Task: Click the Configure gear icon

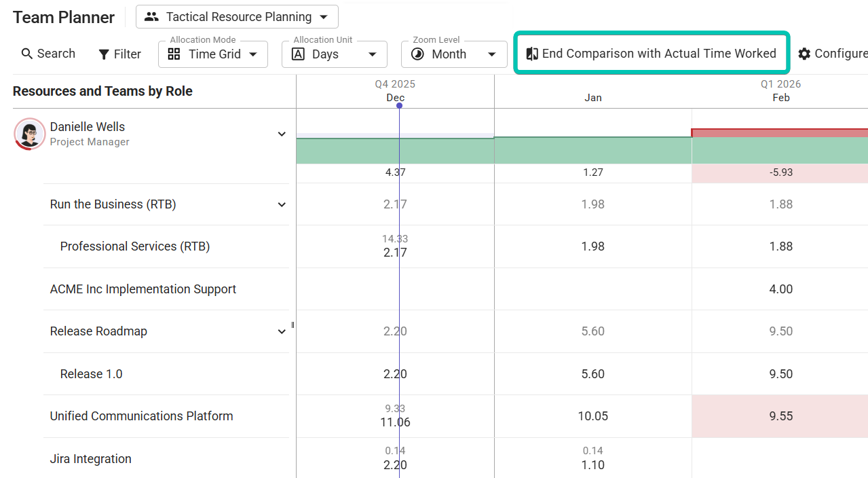Action: (804, 54)
